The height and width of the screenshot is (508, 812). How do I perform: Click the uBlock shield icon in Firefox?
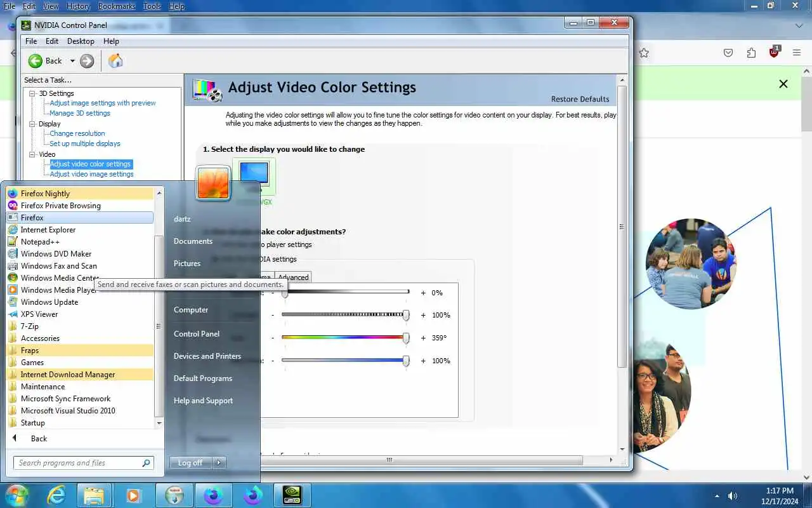[774, 53]
